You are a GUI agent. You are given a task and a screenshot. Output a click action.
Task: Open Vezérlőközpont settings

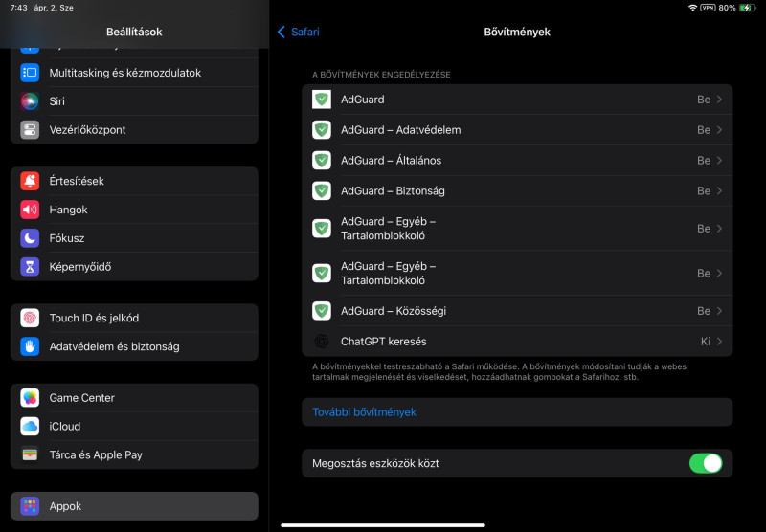click(134, 130)
